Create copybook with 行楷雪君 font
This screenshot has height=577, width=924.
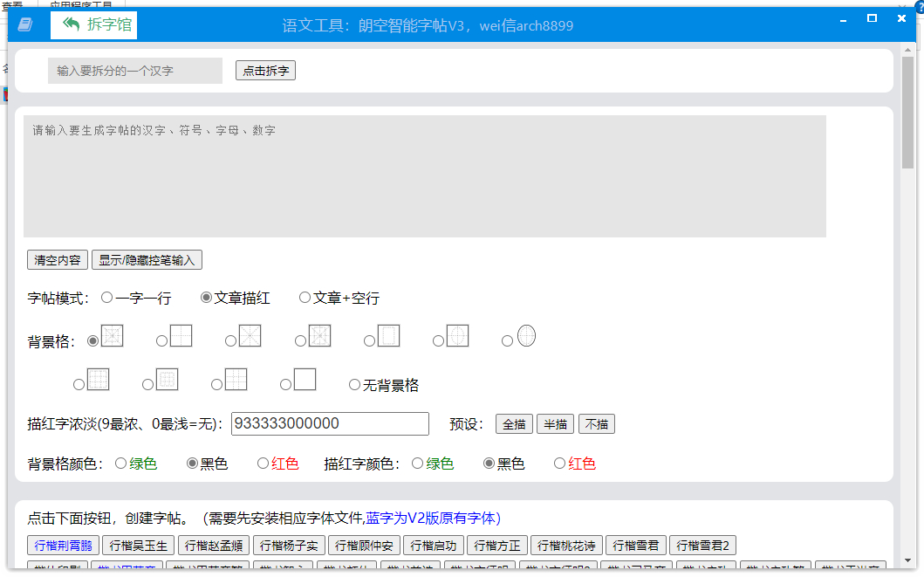click(636, 546)
